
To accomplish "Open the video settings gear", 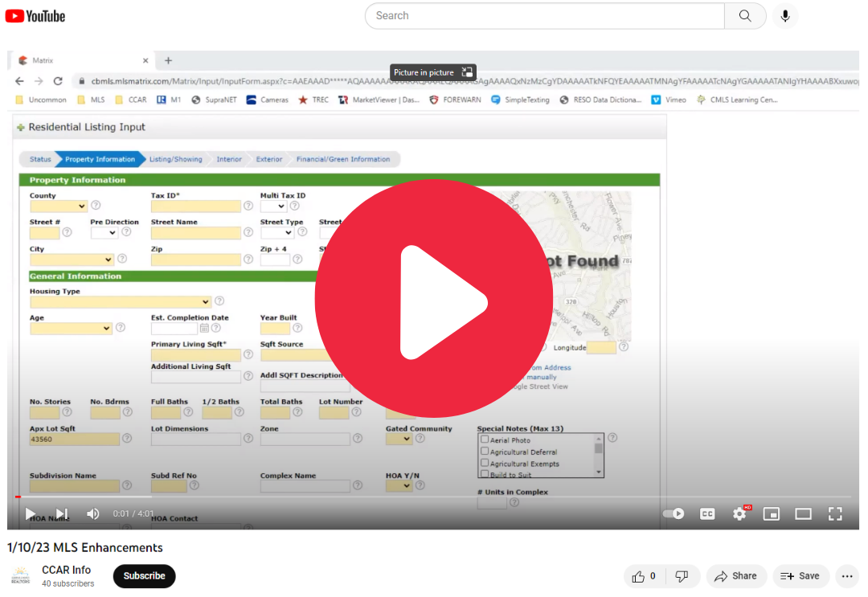I will tap(739, 514).
